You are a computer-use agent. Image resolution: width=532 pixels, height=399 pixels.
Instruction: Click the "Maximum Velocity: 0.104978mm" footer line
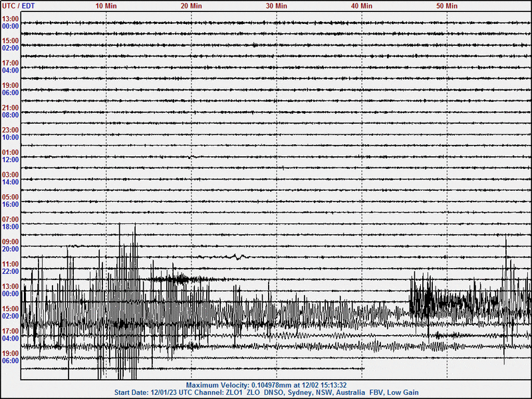(x=267, y=385)
